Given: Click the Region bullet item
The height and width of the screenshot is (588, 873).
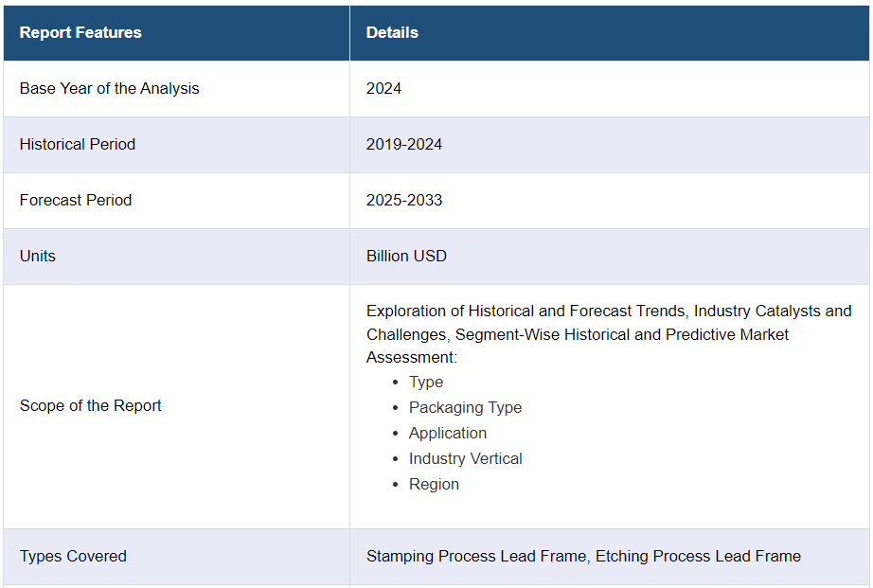Looking at the screenshot, I should [434, 484].
